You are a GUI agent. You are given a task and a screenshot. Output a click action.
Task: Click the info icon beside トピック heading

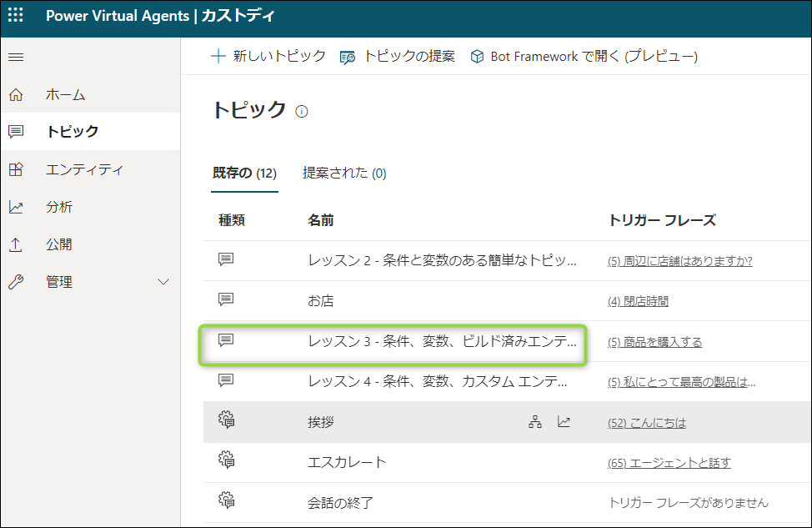[x=302, y=112]
